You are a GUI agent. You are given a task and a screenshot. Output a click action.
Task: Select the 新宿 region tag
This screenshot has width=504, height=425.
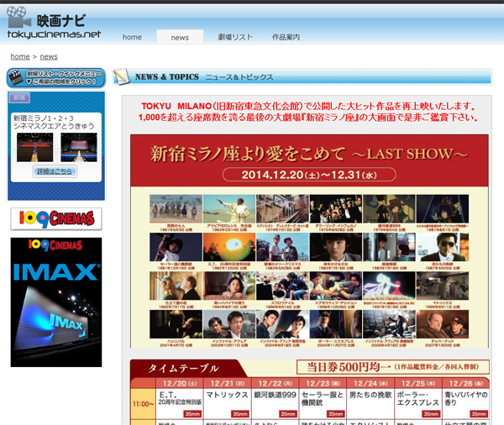19,97
